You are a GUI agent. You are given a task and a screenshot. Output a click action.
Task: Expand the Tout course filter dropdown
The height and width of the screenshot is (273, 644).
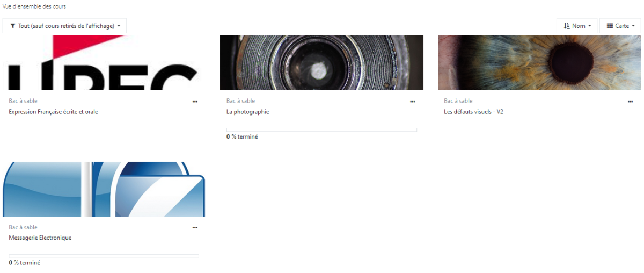[64, 26]
